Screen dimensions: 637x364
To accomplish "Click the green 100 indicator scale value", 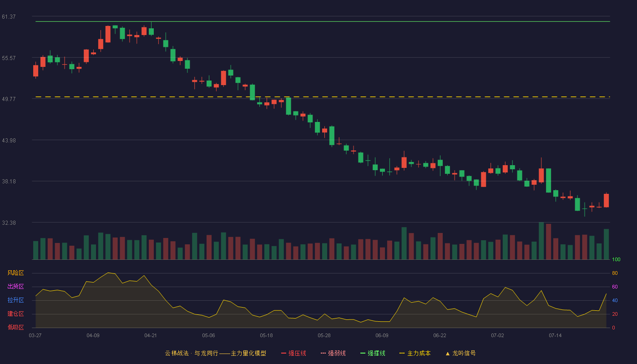I will 617,259.
